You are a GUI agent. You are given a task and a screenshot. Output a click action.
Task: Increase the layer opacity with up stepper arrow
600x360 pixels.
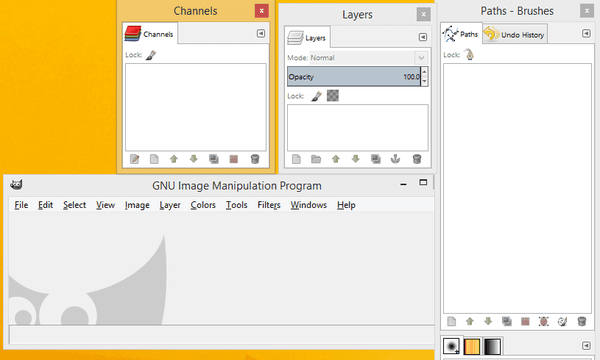click(424, 72)
